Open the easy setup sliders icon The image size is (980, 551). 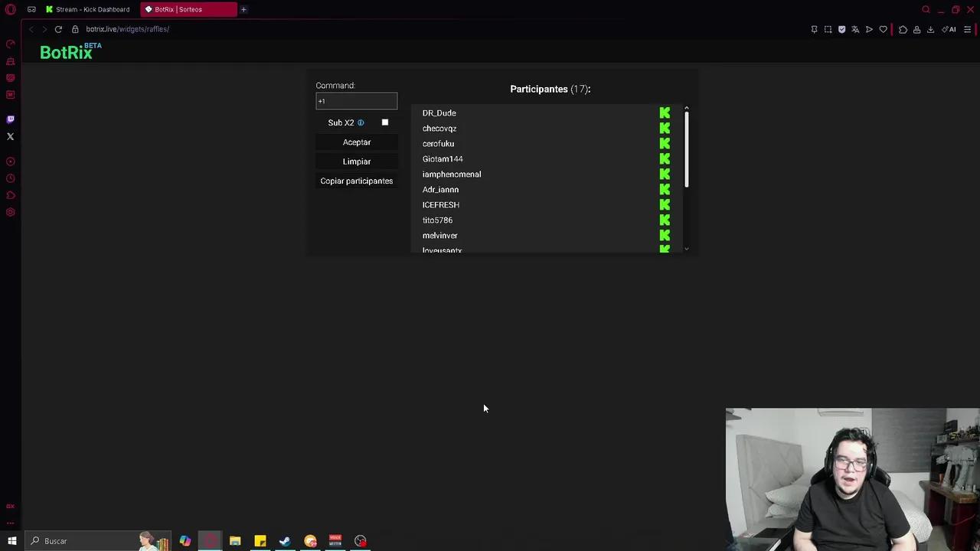[968, 29]
